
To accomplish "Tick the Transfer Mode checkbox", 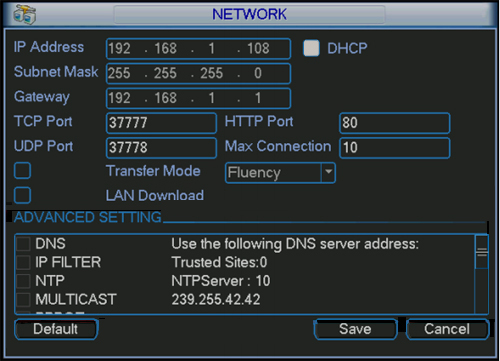I will tap(22, 171).
